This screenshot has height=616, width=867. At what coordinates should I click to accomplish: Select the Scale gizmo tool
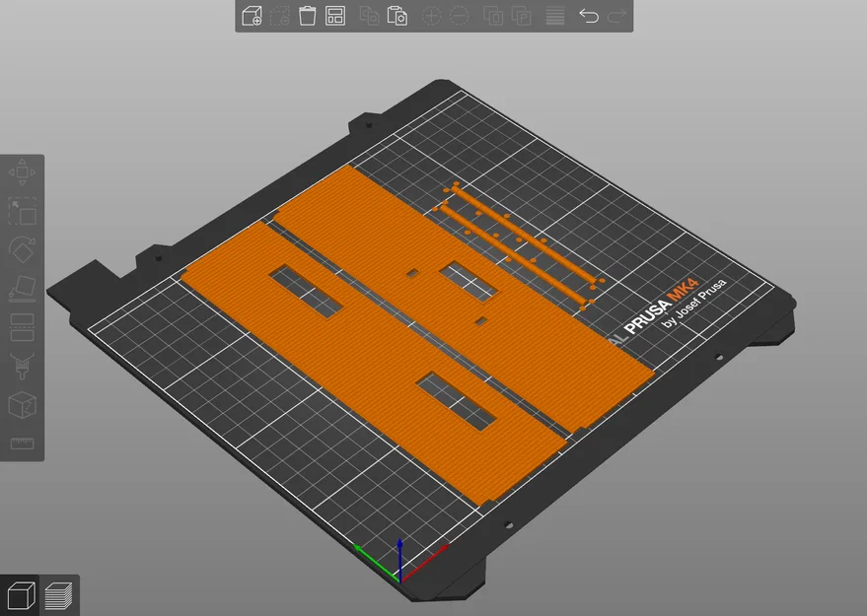point(22,211)
